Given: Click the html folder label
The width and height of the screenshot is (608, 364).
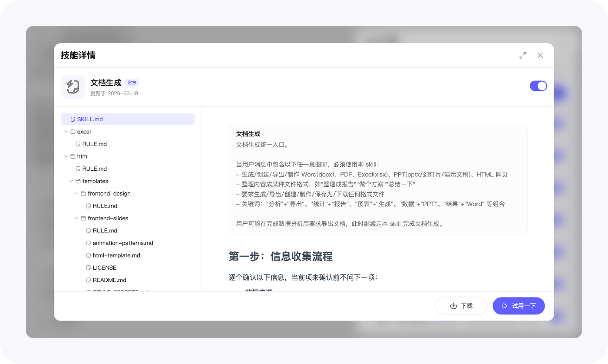Looking at the screenshot, I should [83, 156].
